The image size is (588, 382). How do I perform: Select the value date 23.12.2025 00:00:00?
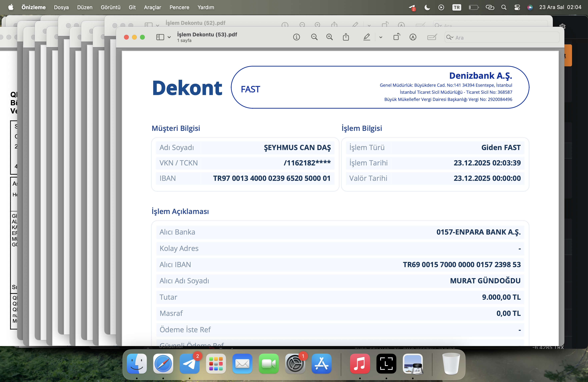click(x=487, y=178)
